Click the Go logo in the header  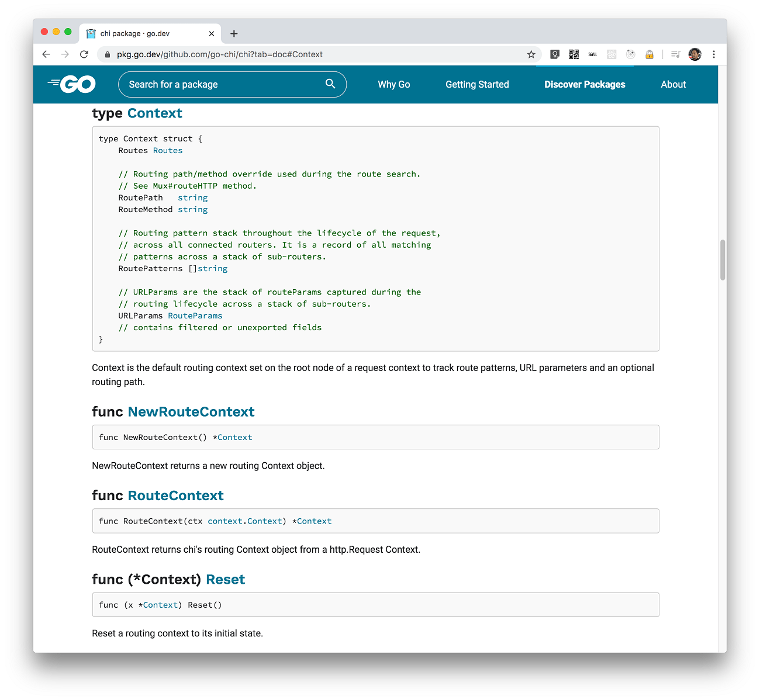(71, 84)
